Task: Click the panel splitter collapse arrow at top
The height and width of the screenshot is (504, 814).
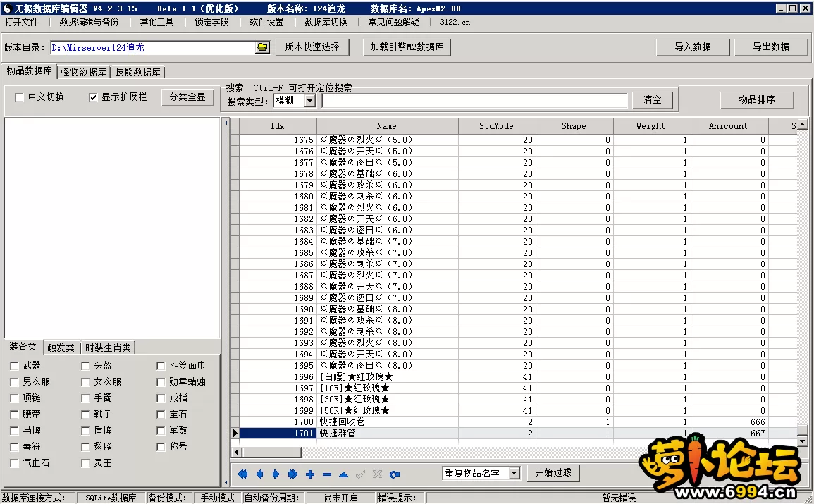Action: click(226, 123)
